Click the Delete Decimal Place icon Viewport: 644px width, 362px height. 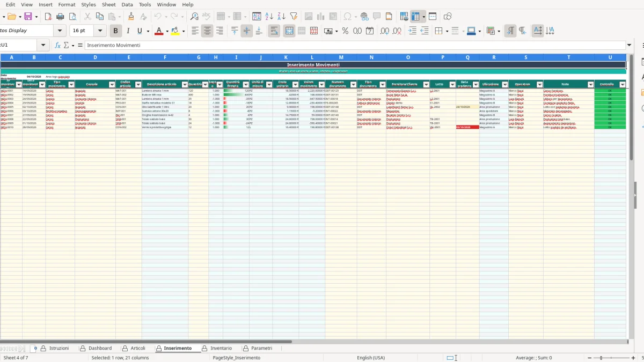[397, 31]
